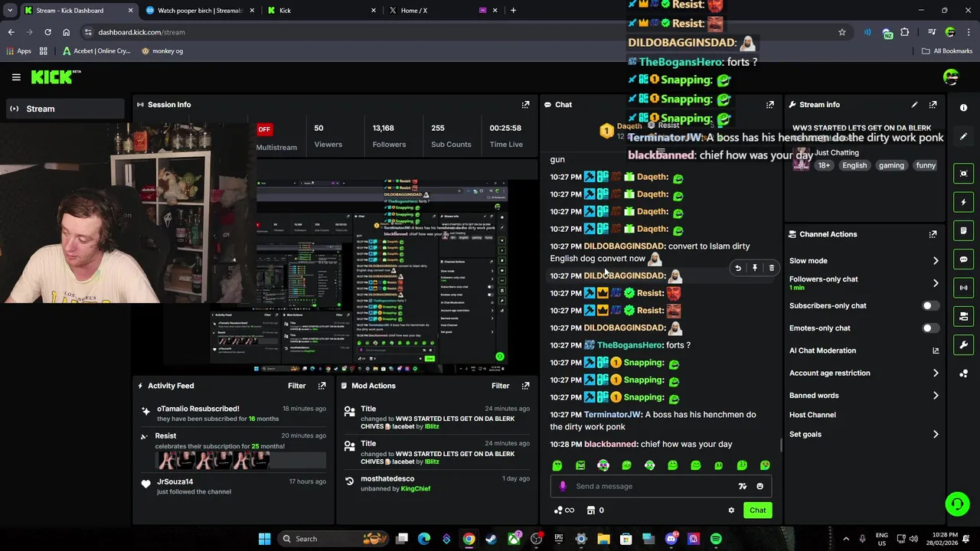Delete the hovered chat message with trash icon
This screenshot has width=980, height=551.
(x=771, y=268)
